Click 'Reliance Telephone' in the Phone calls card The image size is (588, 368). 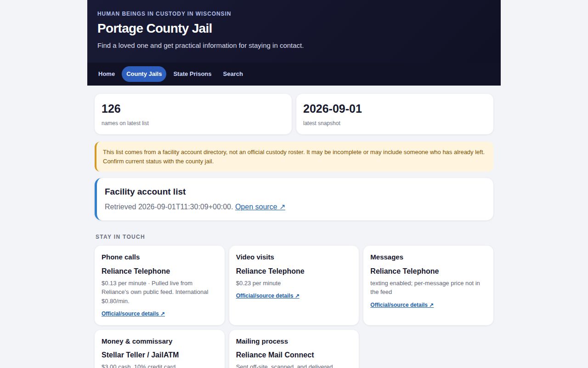tap(136, 271)
